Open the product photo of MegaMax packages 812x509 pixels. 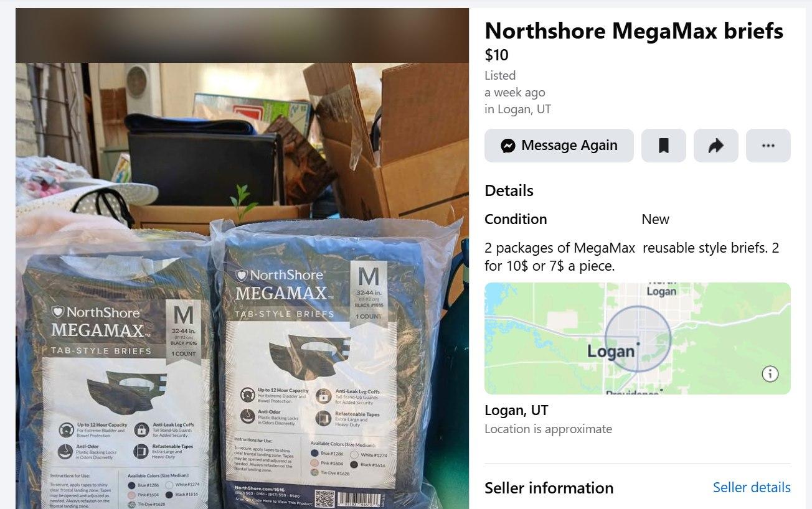(x=242, y=258)
